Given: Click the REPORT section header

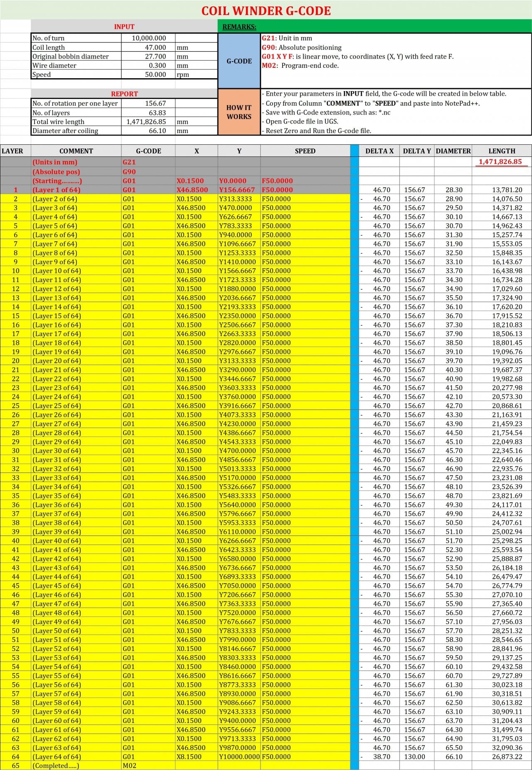Looking at the screenshot, I should click(x=124, y=94).
